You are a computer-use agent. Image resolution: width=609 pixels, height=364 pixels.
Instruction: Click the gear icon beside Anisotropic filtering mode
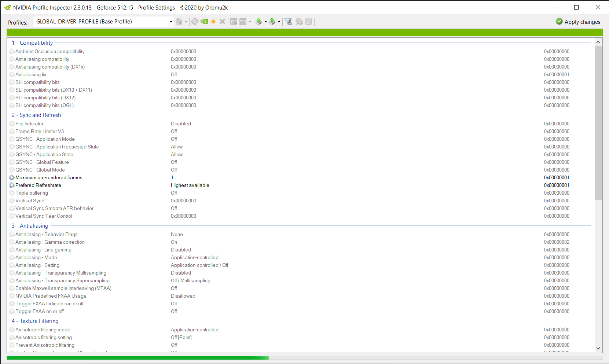pyautogui.click(x=12, y=330)
